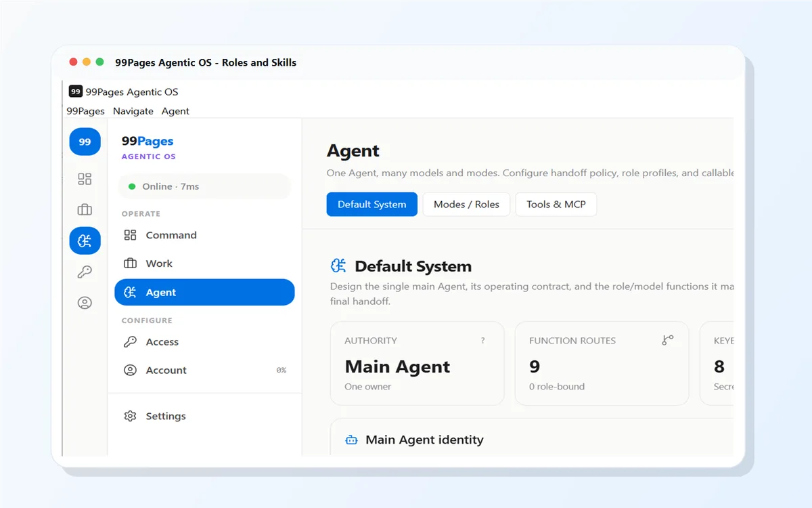This screenshot has width=812, height=508.
Task: Select the highlighted Agent sidebar item
Action: [204, 293]
